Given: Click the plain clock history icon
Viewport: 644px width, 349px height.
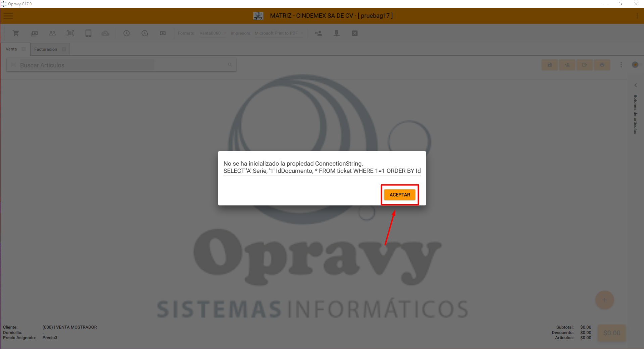Looking at the screenshot, I should point(127,33).
